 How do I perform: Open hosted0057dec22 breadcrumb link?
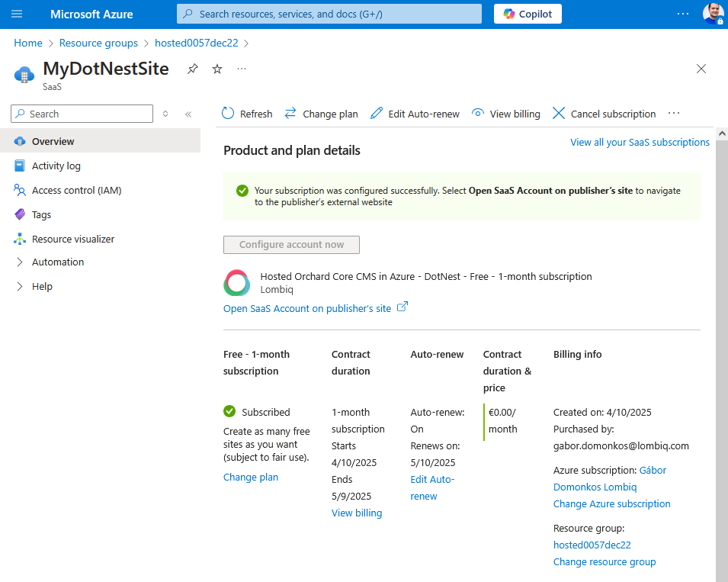click(197, 43)
